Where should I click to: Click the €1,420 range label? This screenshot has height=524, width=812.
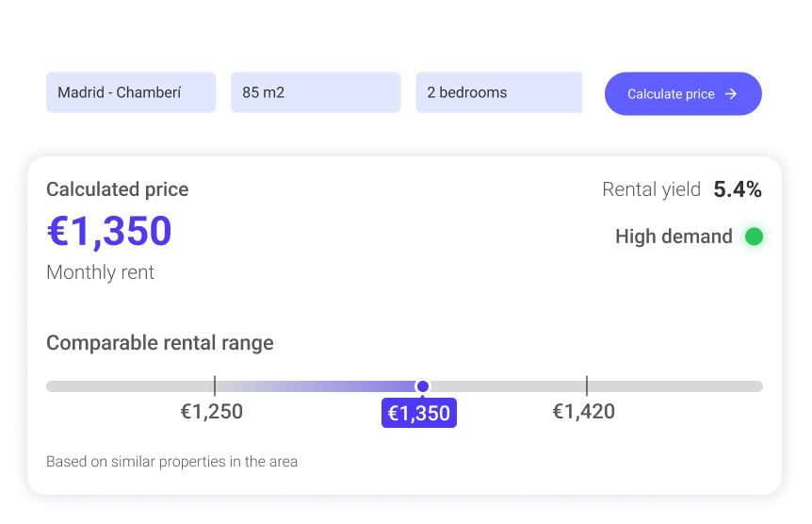pyautogui.click(x=583, y=412)
